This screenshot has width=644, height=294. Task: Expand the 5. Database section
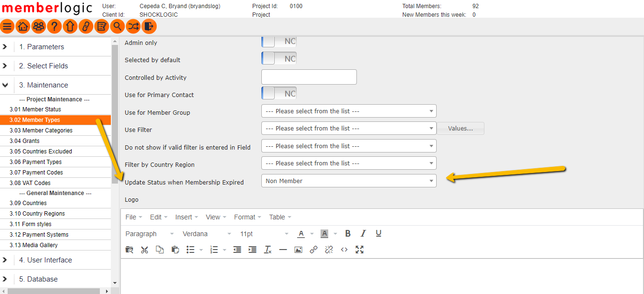click(55, 279)
